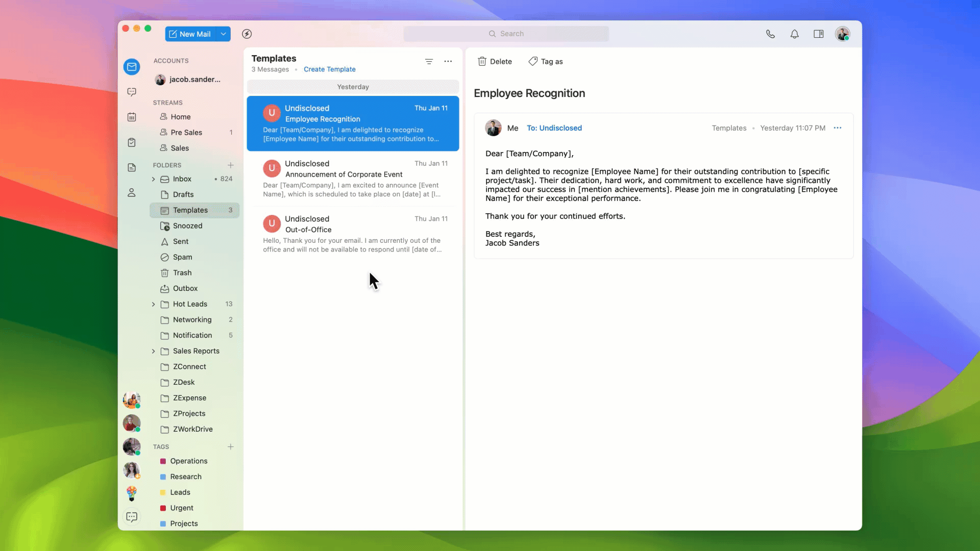Open the Snoozed folder

pyautogui.click(x=187, y=226)
